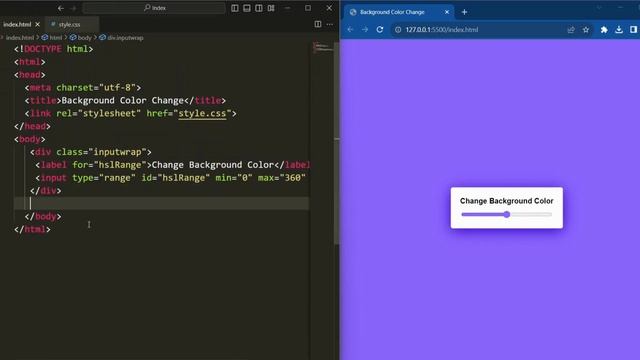The height and width of the screenshot is (360, 640).
Task: View site information icon in address bar
Action: 398,30
